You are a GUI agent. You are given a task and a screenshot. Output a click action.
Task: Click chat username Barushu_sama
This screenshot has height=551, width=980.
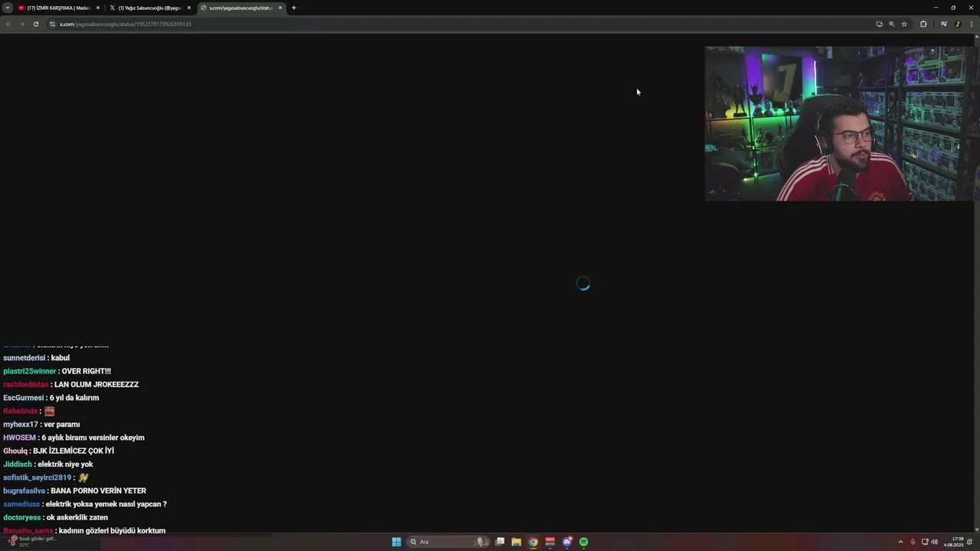[x=28, y=530]
